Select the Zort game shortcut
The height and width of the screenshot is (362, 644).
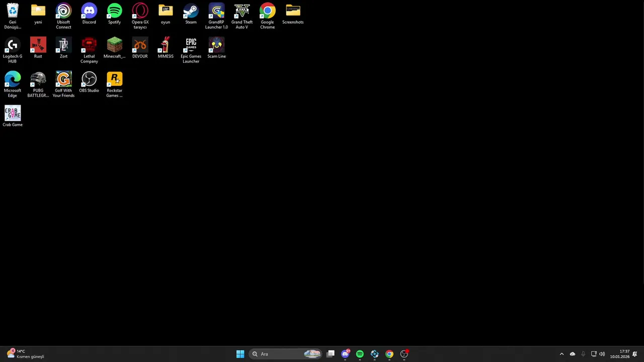point(63,48)
